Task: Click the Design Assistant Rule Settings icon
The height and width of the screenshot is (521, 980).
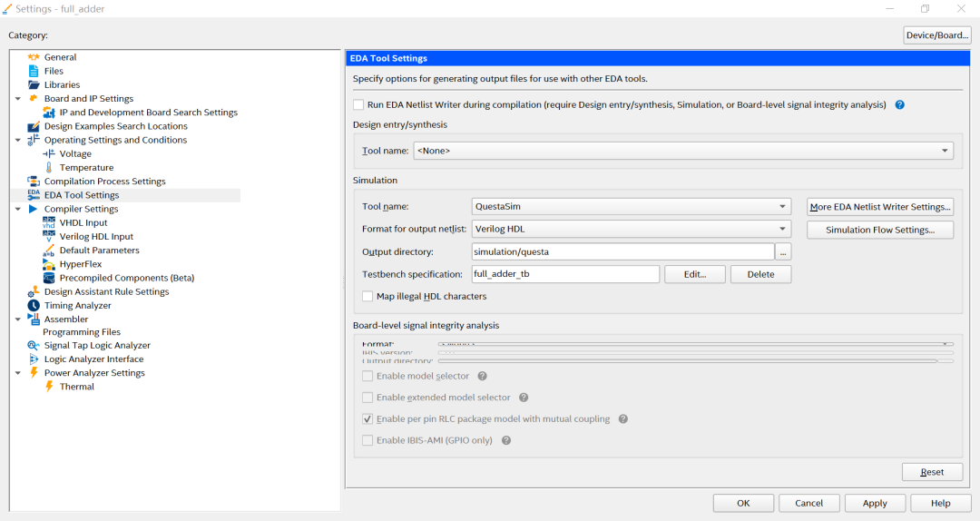Action: [34, 292]
